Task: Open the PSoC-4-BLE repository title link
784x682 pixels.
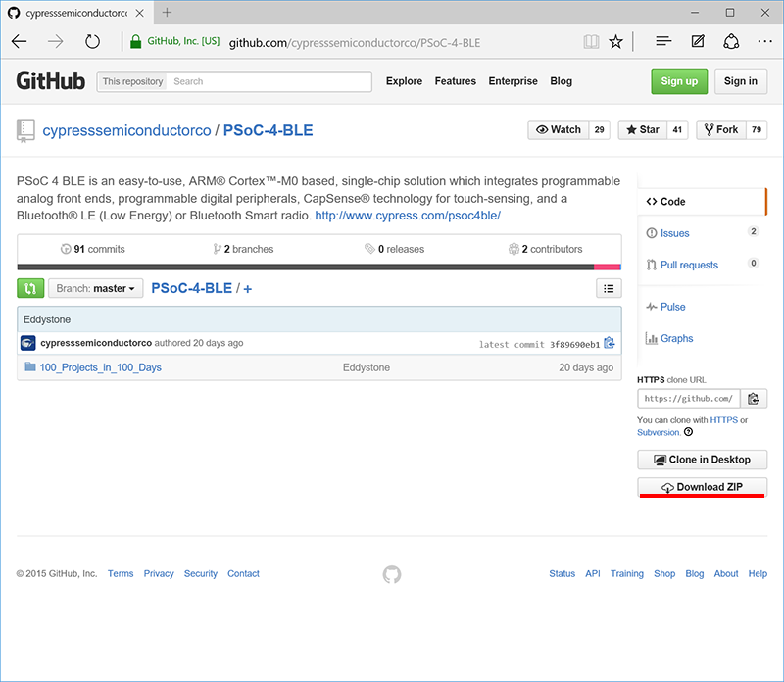Action: 268,130
